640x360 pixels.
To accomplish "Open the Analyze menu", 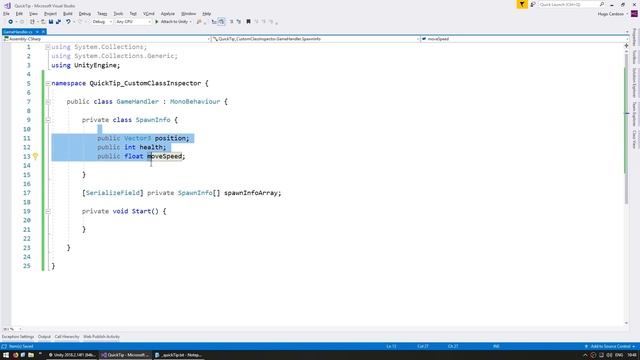I will 167,14.
